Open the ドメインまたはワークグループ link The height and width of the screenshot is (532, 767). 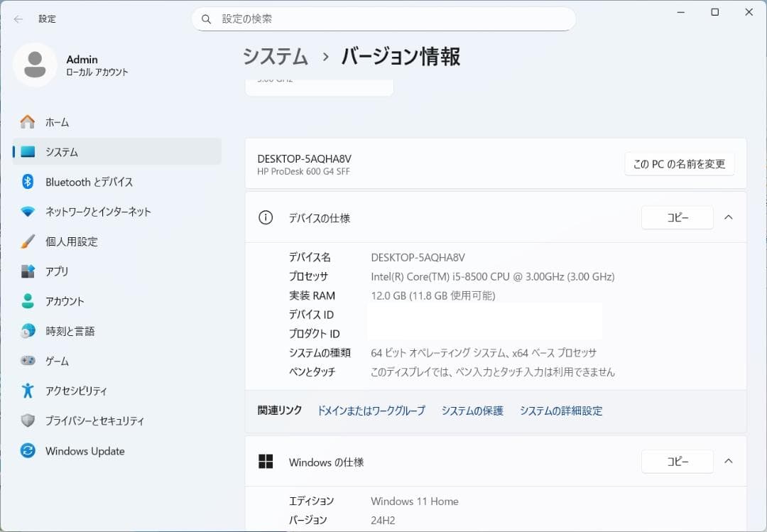point(372,411)
